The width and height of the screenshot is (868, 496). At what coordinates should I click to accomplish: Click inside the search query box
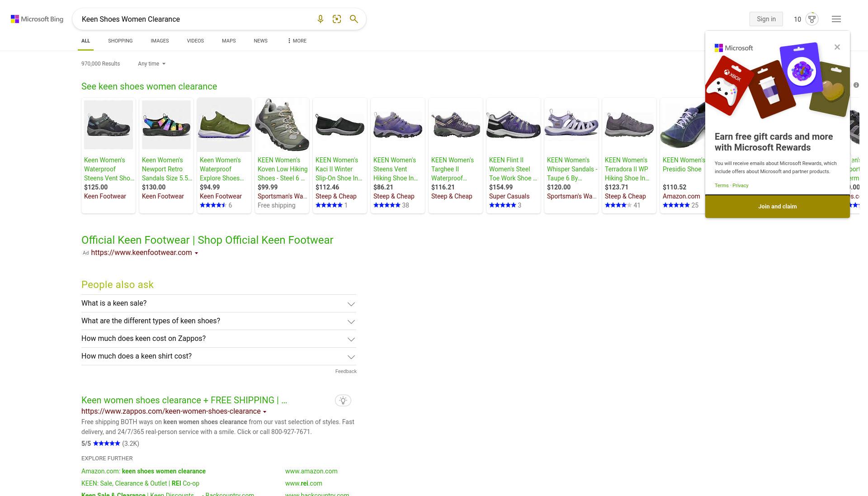pos(194,19)
